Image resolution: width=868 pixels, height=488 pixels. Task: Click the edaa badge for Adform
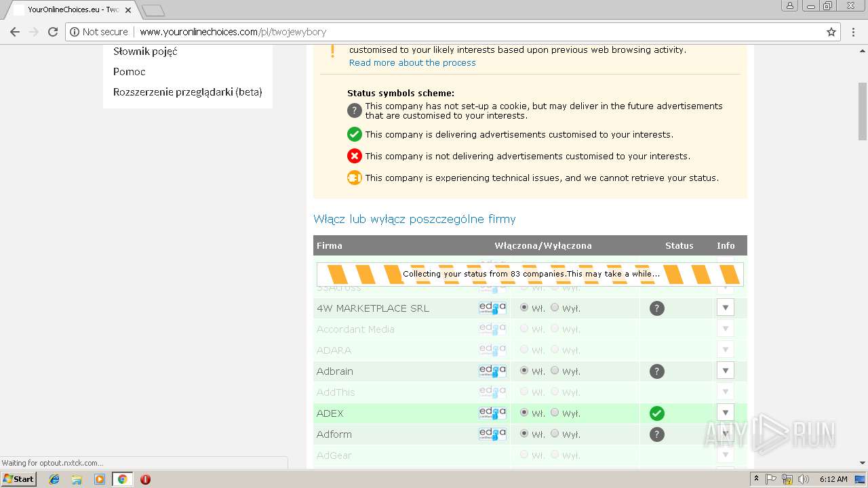pos(492,434)
